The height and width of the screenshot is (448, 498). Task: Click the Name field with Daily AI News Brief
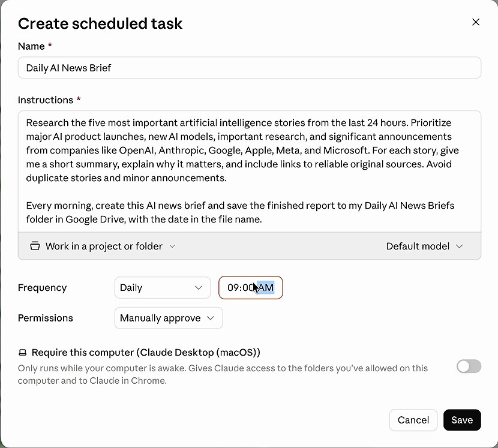click(250, 68)
